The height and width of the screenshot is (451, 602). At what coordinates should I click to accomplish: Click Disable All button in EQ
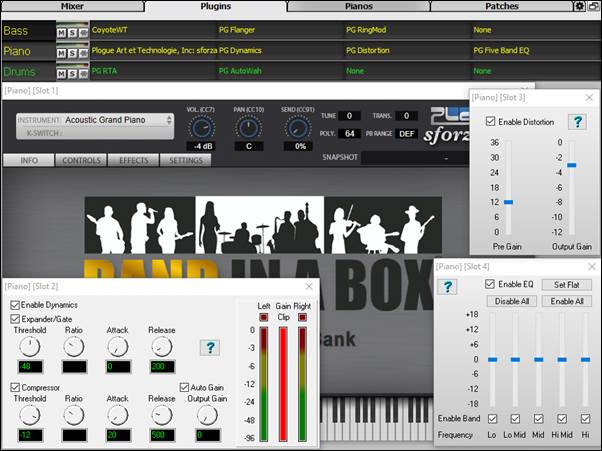point(512,301)
